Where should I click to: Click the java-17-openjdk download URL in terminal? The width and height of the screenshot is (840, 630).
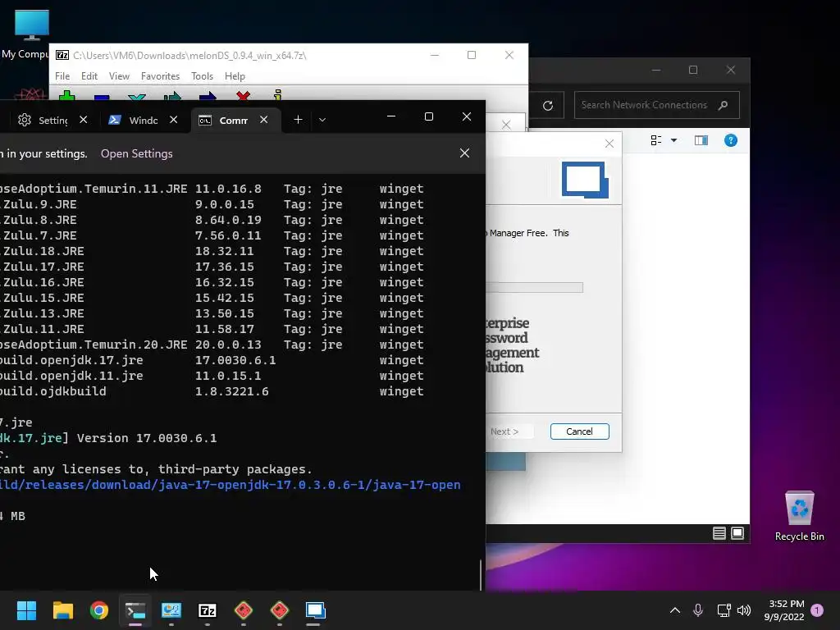click(x=230, y=485)
